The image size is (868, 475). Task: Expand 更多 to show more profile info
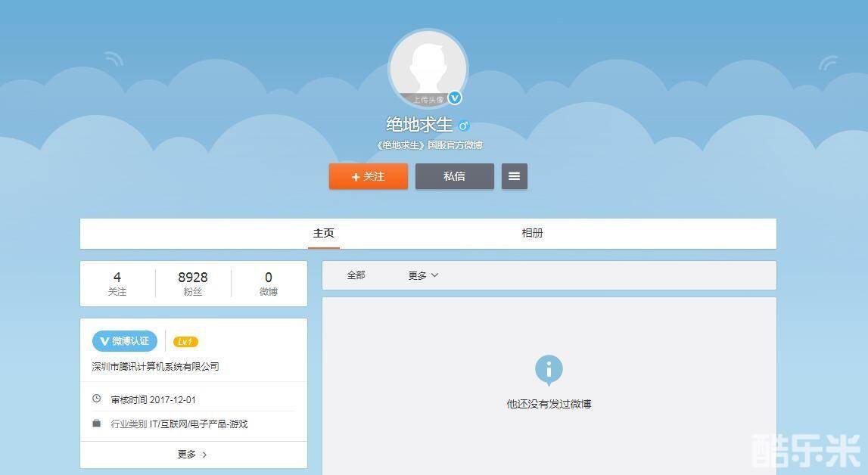[x=192, y=455]
